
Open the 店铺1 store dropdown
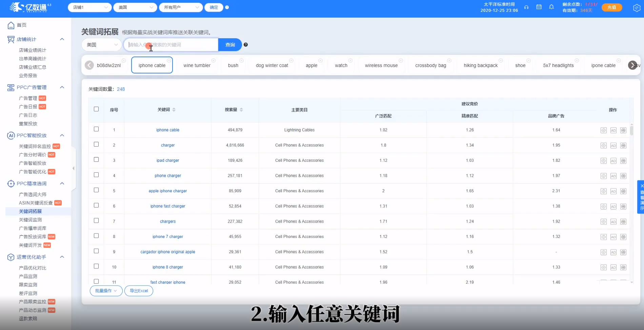point(90,7)
